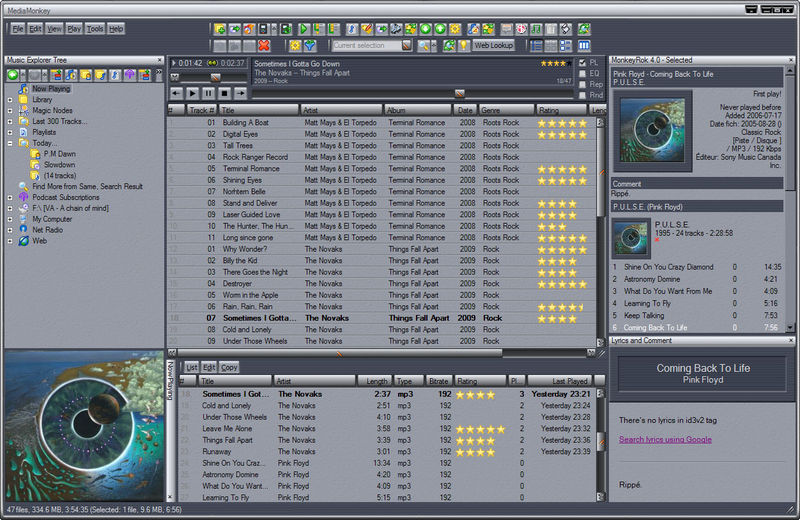Pause playback with the player pause button

coord(208,93)
